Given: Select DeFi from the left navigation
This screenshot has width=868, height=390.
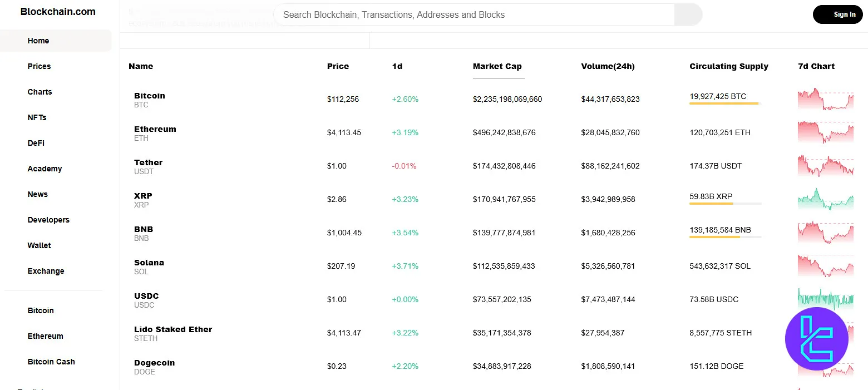Looking at the screenshot, I should click(36, 143).
